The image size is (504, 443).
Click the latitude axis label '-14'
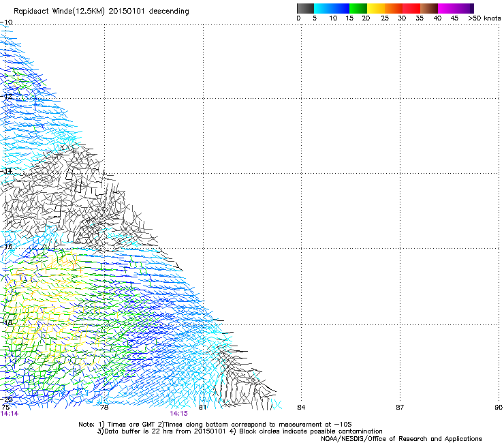point(6,172)
